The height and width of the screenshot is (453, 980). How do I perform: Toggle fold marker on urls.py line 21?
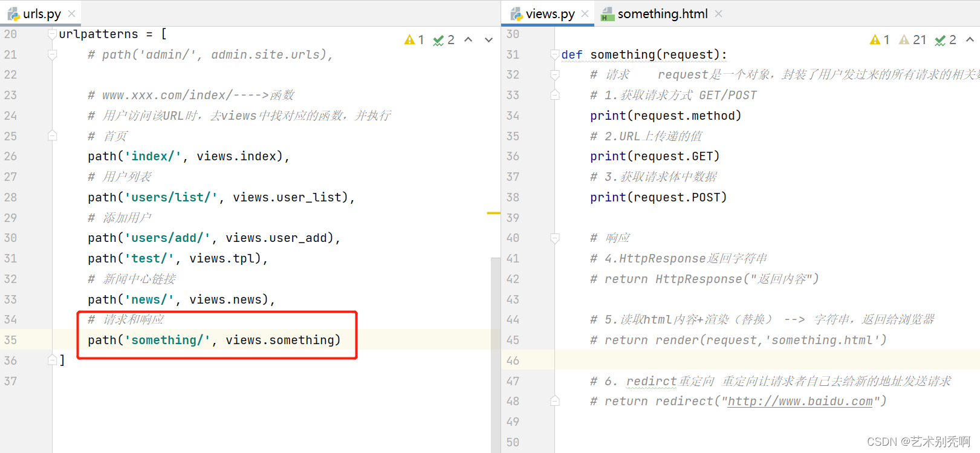pyautogui.click(x=53, y=55)
